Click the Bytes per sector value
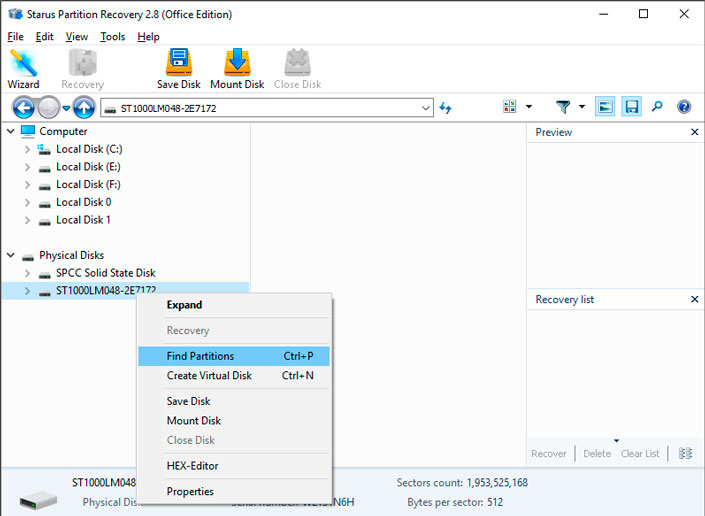Screen dimensions: 705x516 point(495,502)
